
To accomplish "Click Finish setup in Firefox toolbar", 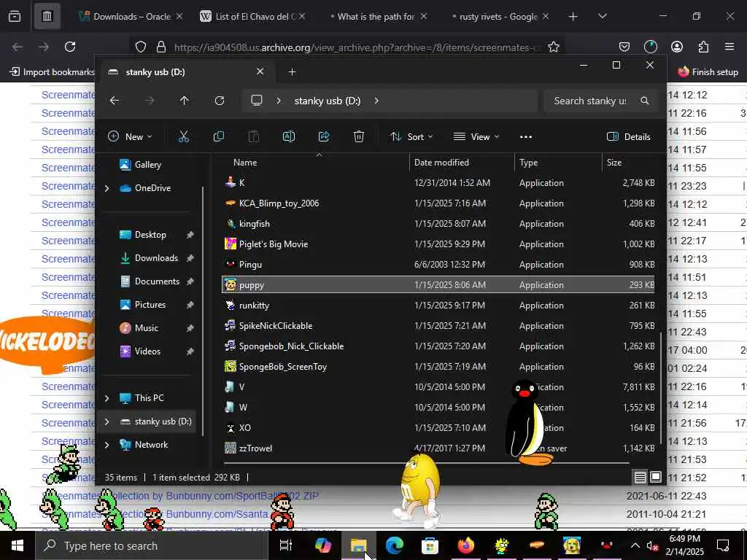I will [708, 72].
